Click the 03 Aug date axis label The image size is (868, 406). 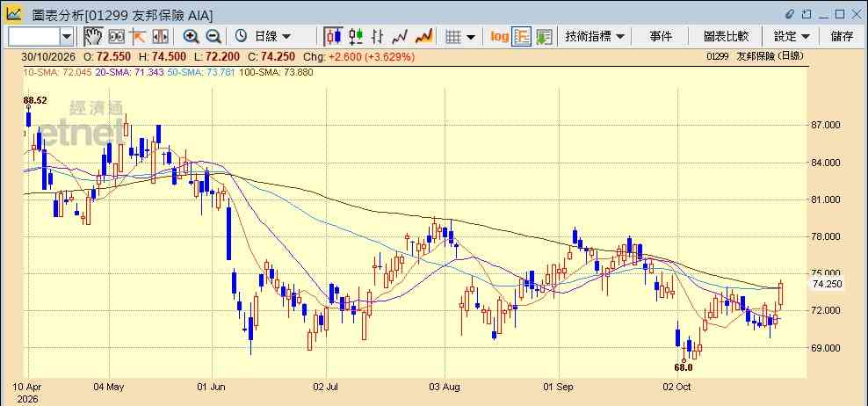[x=445, y=387]
